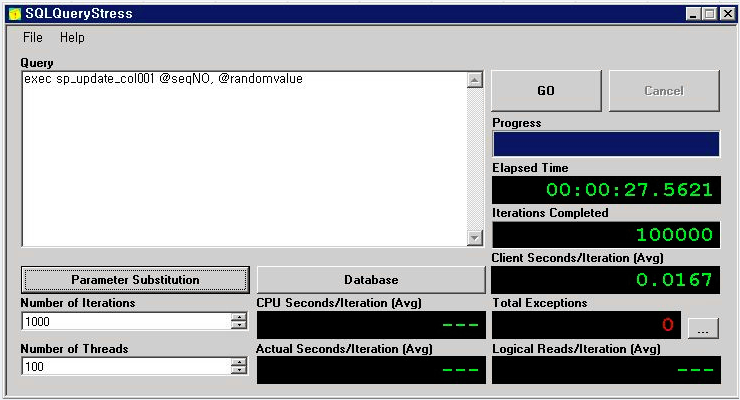
Task: Click inside the Query text box
Action: 244,159
